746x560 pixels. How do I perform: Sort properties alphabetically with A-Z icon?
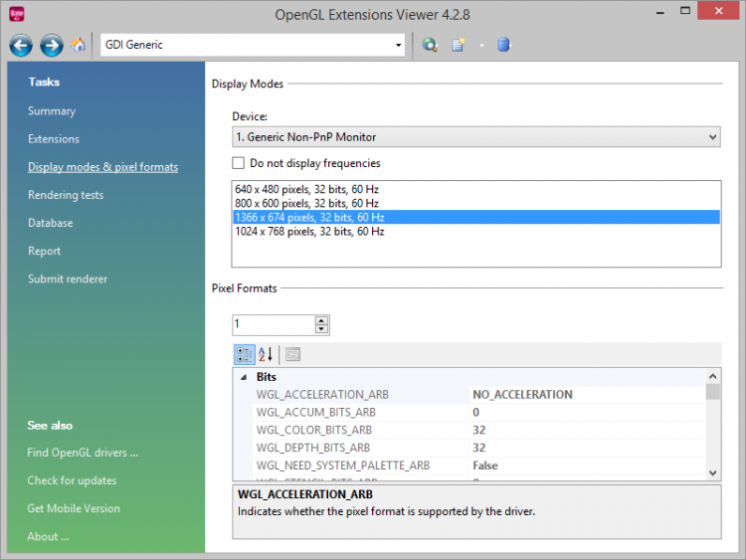(x=266, y=354)
